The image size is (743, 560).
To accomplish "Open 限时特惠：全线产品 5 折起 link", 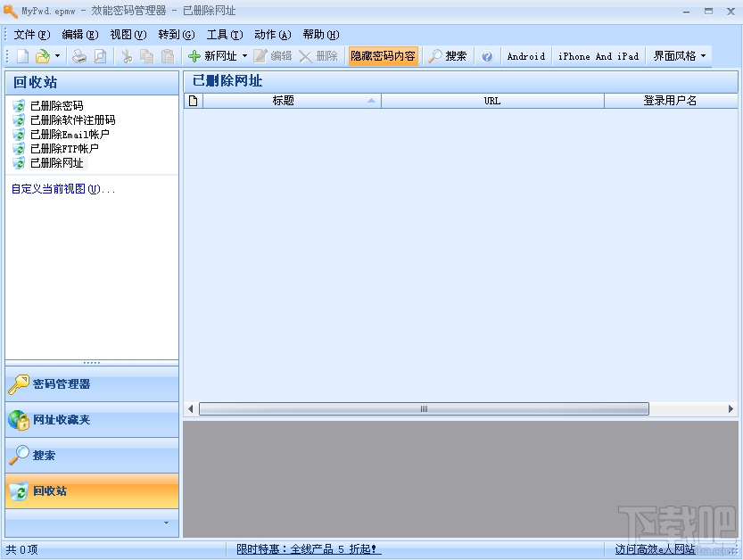I will coord(309,549).
